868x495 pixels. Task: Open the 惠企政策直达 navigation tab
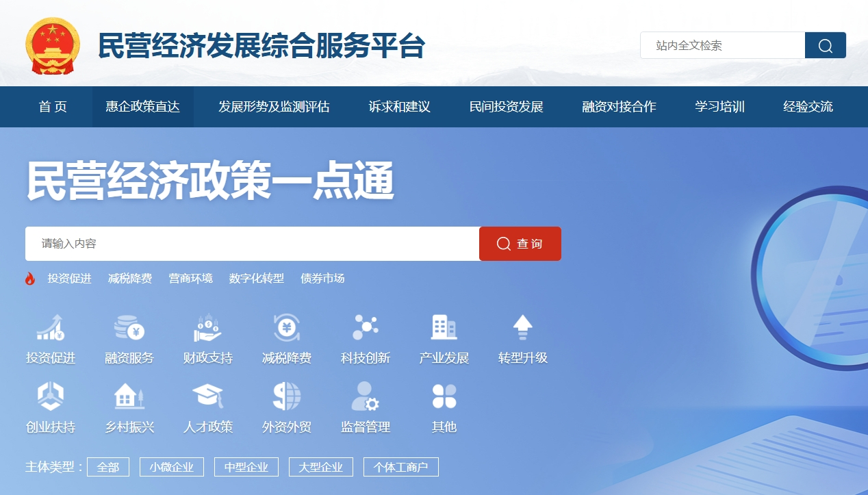[x=142, y=107]
